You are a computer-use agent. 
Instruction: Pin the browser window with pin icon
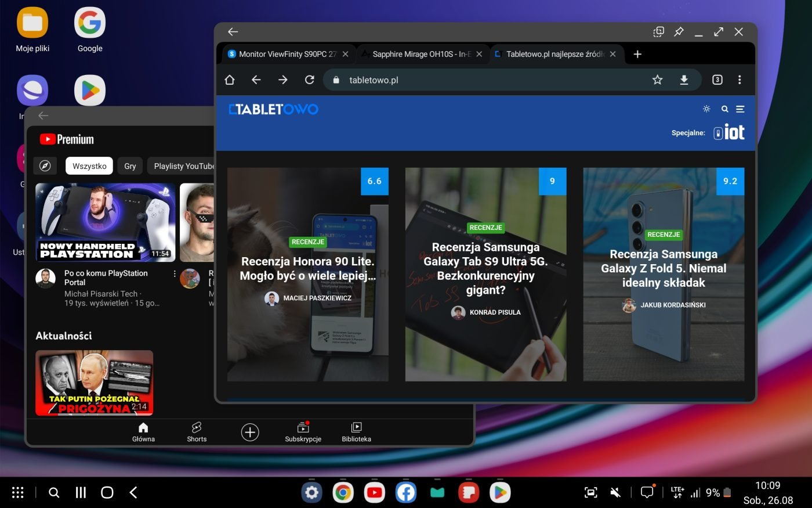679,32
